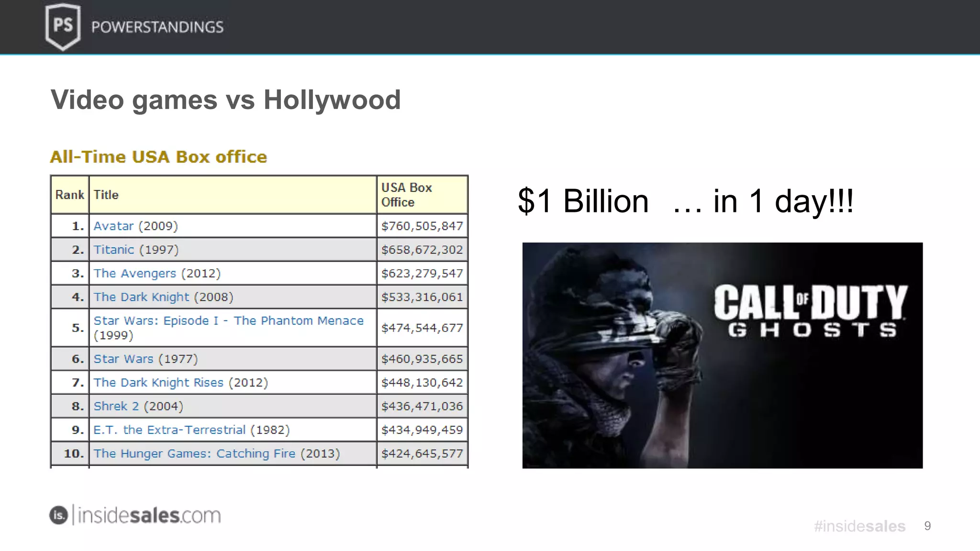This screenshot has width=980, height=551.
Task: Click the POWERSTANDINGS header text
Action: pos(157,27)
